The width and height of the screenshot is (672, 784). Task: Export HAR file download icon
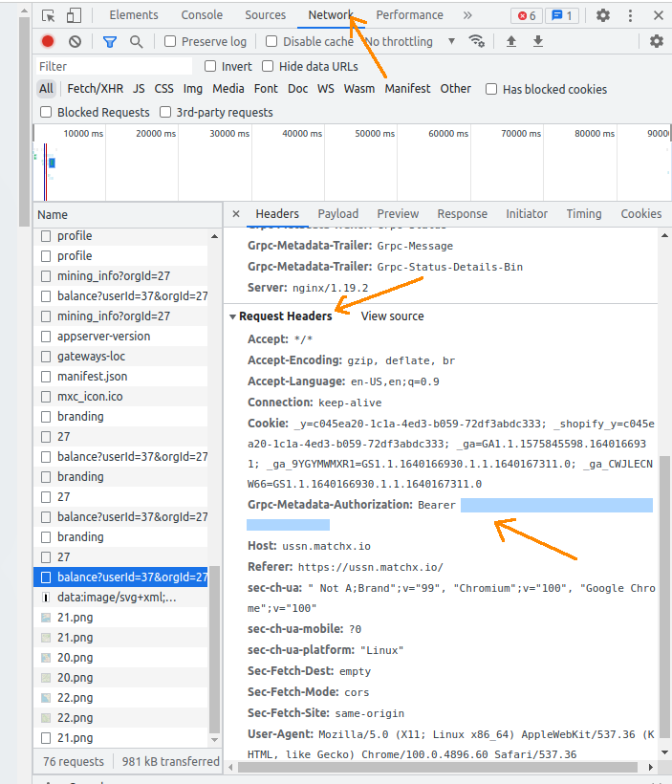tap(538, 41)
